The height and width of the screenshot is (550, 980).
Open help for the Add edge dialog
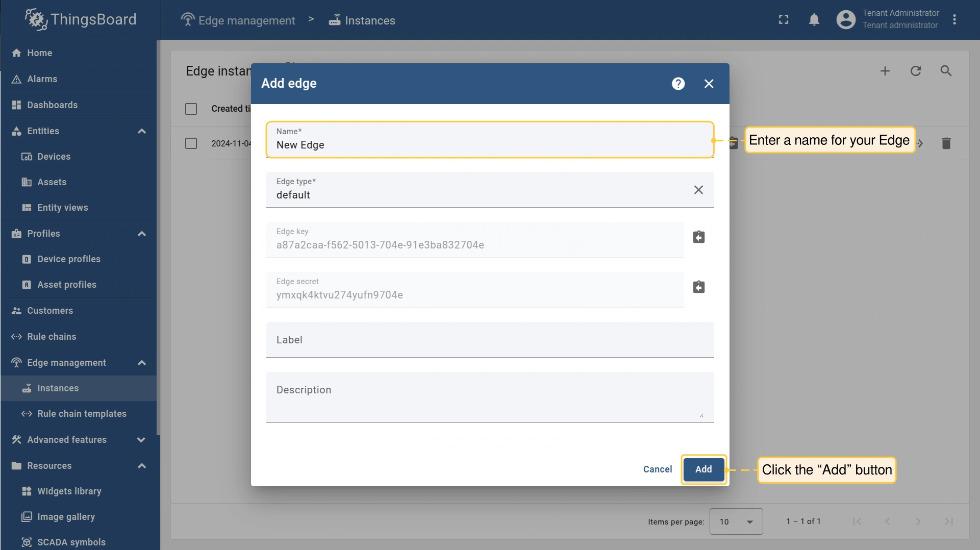click(678, 84)
